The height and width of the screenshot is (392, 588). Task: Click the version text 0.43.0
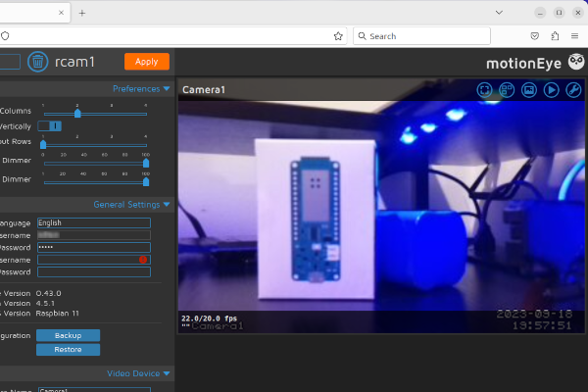48,293
